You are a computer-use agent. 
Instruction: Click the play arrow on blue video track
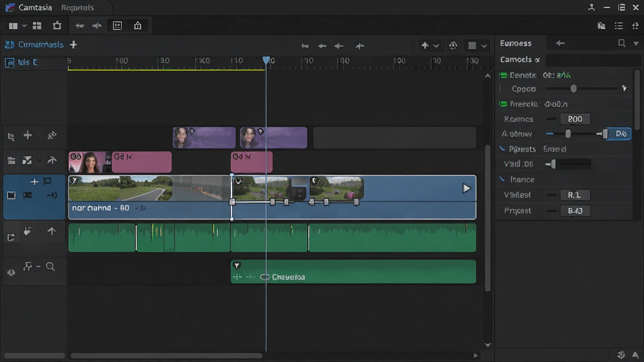[x=466, y=189]
